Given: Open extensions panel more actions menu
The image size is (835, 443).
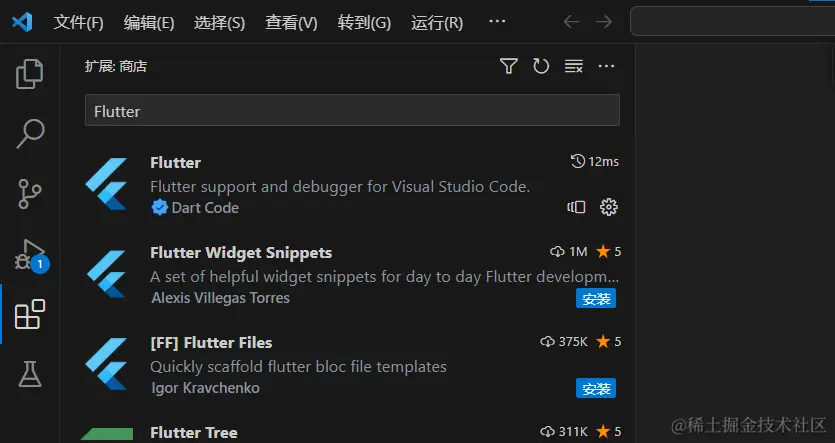Looking at the screenshot, I should point(606,66).
